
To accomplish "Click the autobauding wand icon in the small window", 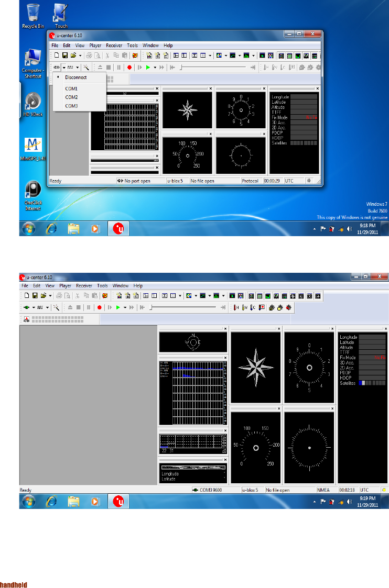I will (x=87, y=68).
